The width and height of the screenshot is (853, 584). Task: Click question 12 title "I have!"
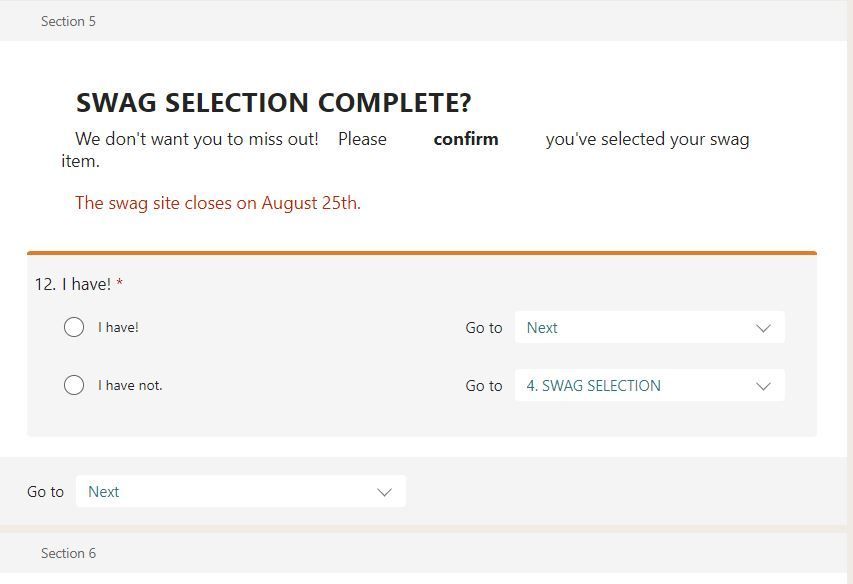click(x=86, y=284)
